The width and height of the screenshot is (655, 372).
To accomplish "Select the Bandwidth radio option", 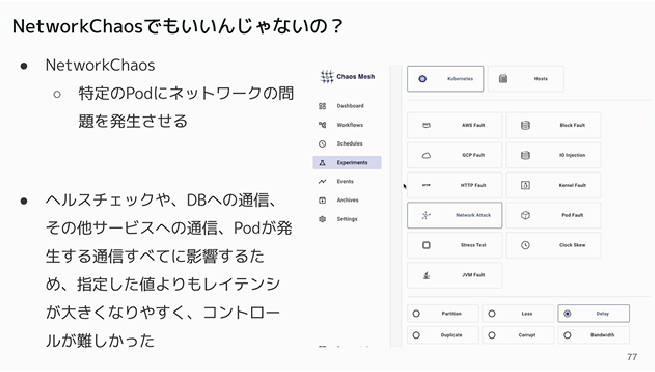I will point(567,335).
